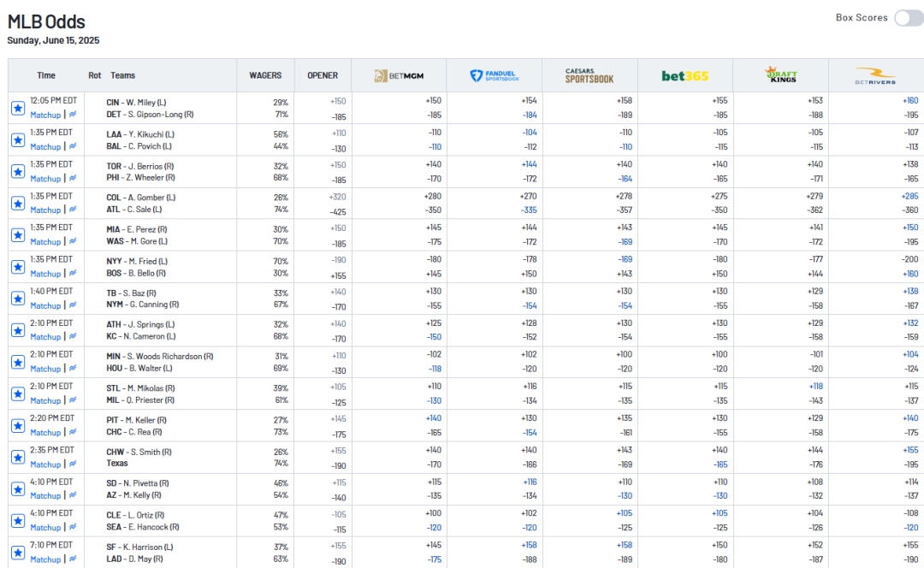924x568 pixels.
Task: Star the SF vs LAD game
Action: pos(17,553)
